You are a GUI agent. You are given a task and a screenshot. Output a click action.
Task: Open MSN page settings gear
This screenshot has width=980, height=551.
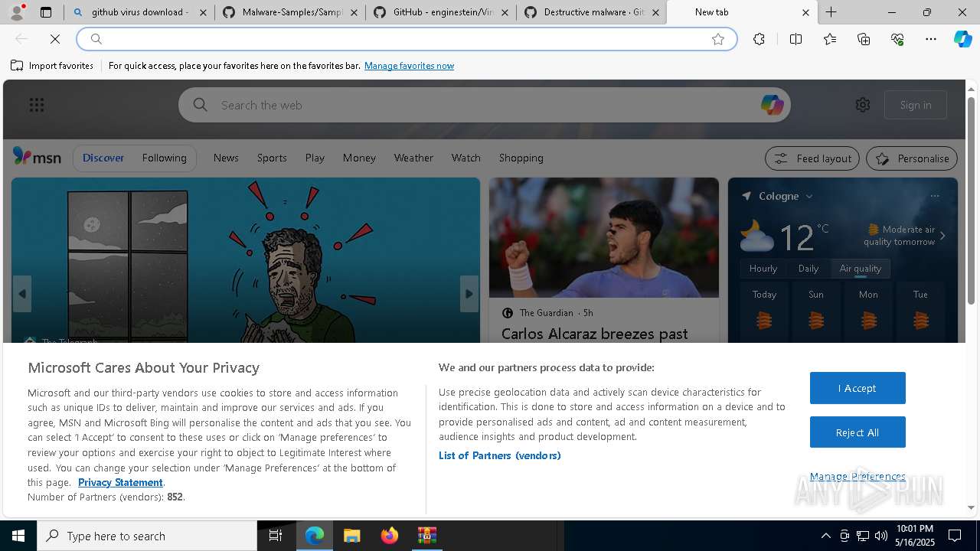point(863,105)
